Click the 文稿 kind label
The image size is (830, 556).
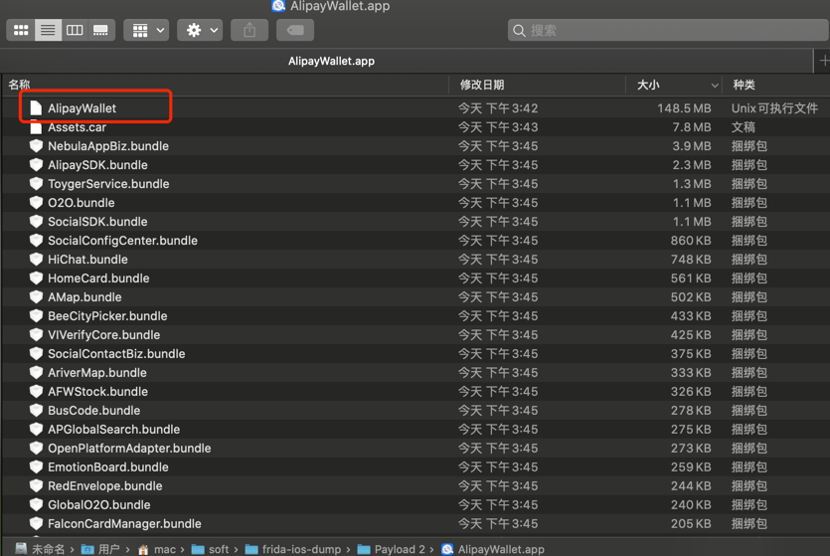click(x=743, y=127)
